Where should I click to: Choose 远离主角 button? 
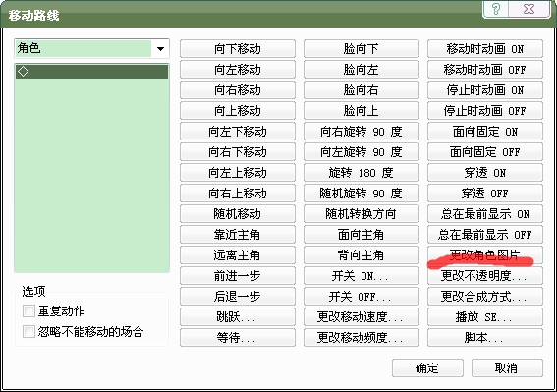tap(238, 254)
